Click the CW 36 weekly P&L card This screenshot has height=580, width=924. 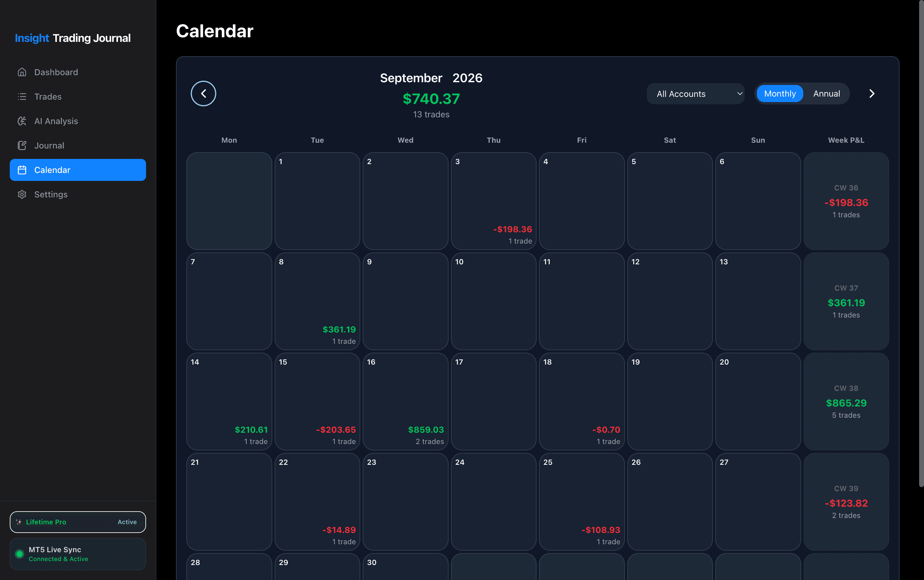point(846,201)
